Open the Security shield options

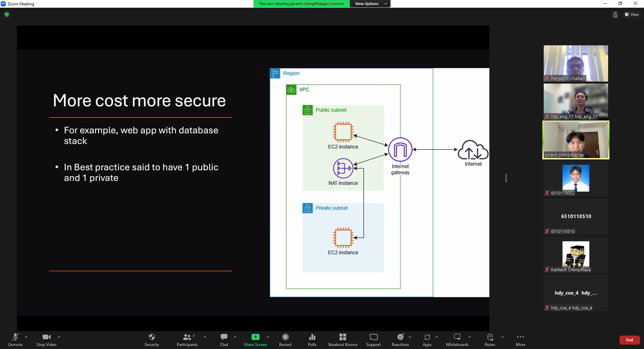click(x=152, y=340)
